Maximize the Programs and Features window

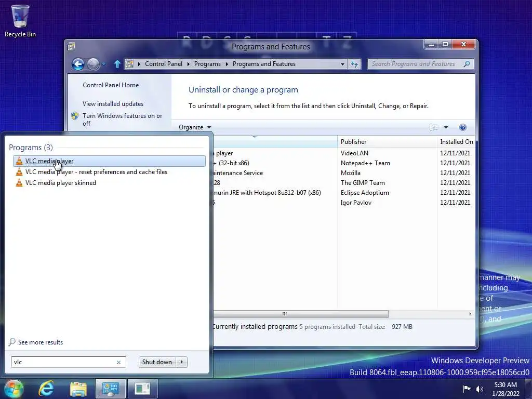point(445,45)
